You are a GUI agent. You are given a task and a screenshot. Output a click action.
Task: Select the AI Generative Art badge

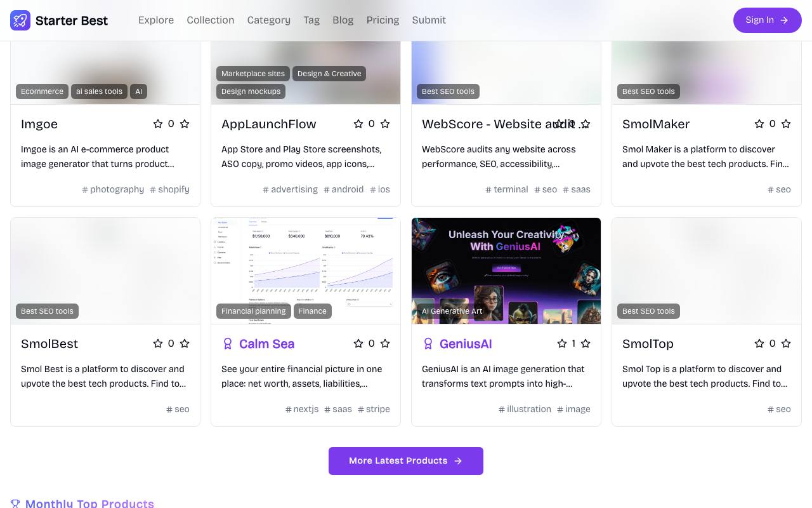[x=452, y=311]
